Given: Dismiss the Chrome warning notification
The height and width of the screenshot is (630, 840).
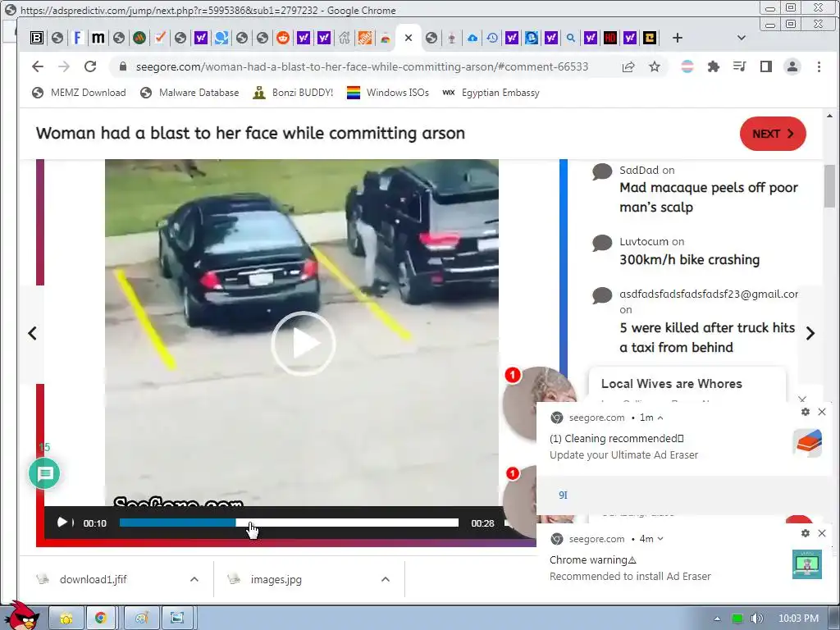Looking at the screenshot, I should click(822, 533).
